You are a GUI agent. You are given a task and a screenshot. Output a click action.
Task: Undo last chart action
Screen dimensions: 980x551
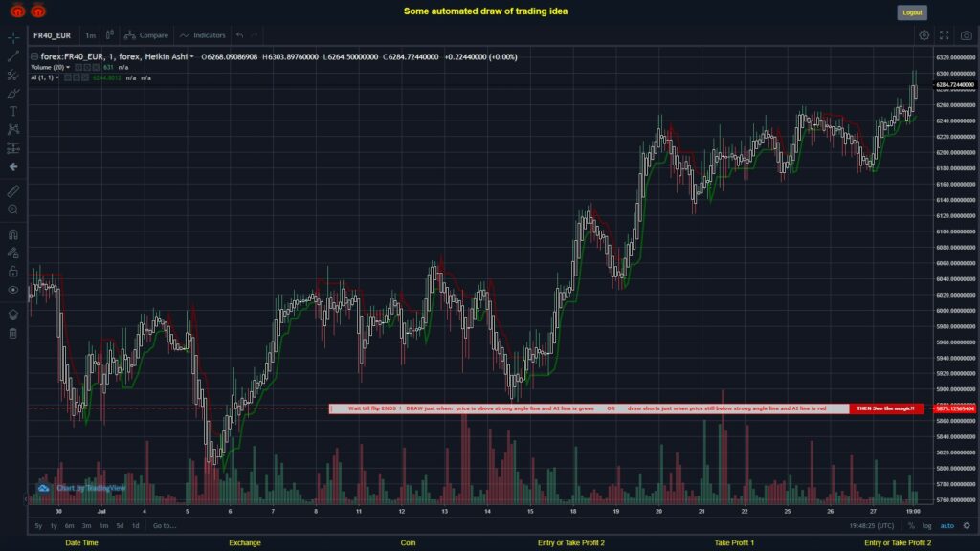(240, 35)
